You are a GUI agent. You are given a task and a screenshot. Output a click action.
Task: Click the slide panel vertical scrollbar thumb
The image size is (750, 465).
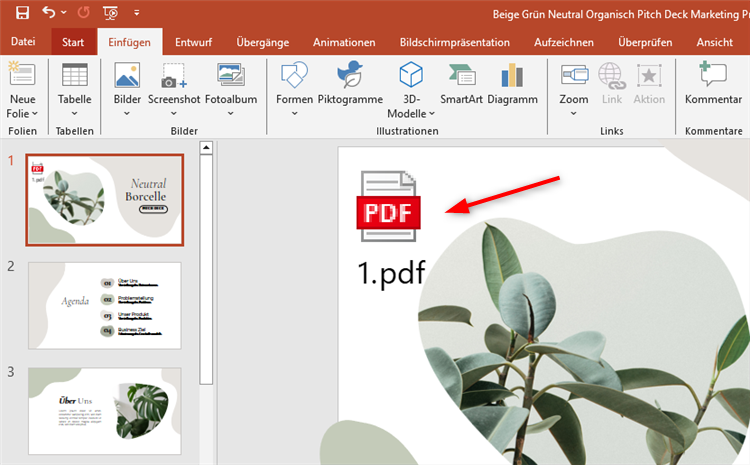tap(206, 269)
